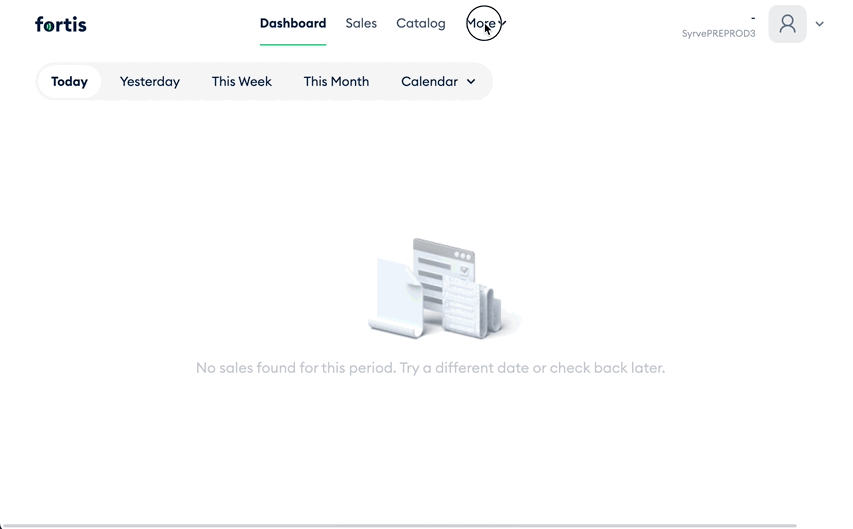Switch to the Sales tab

361,23
